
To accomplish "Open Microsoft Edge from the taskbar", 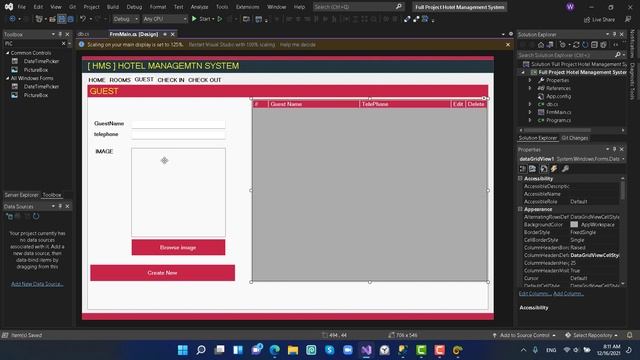I will [x=275, y=350].
